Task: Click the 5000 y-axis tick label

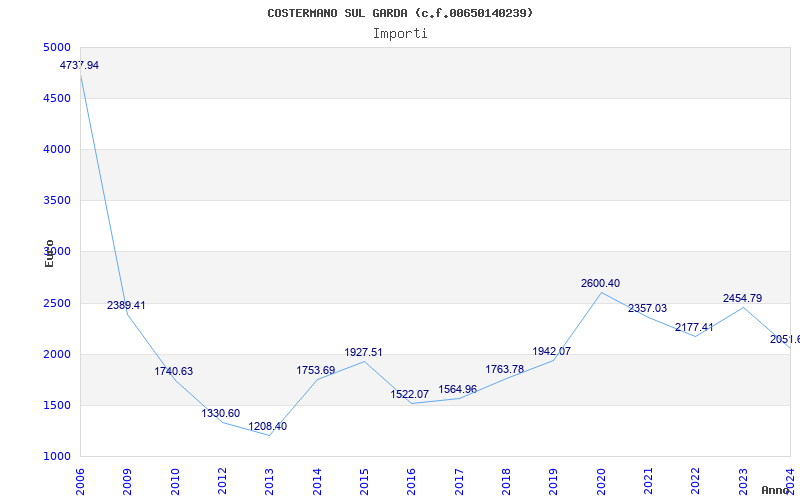Action: (57, 47)
